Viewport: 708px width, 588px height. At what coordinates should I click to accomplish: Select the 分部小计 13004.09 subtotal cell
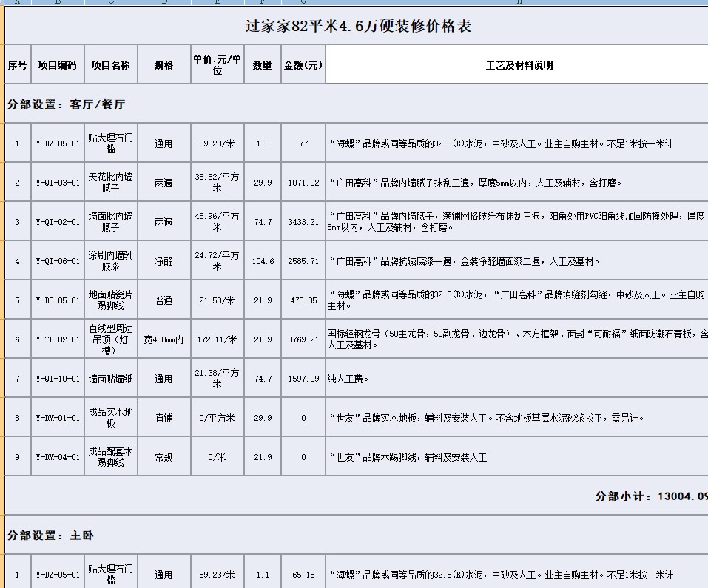tap(357, 496)
